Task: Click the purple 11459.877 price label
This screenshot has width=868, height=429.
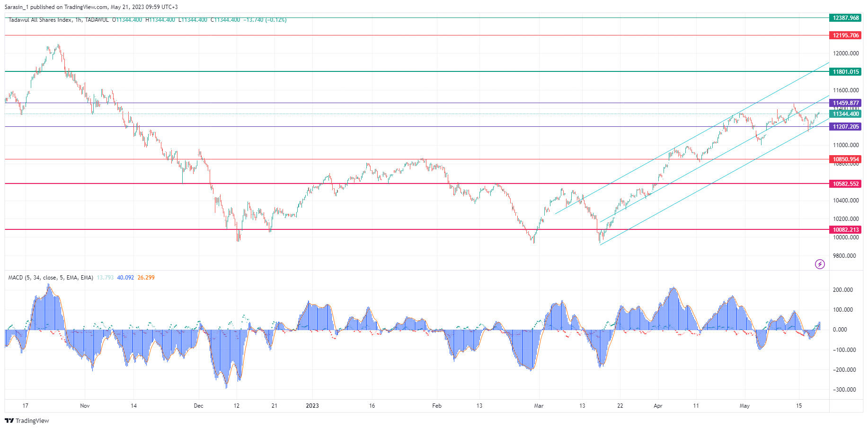Action: pyautogui.click(x=845, y=103)
